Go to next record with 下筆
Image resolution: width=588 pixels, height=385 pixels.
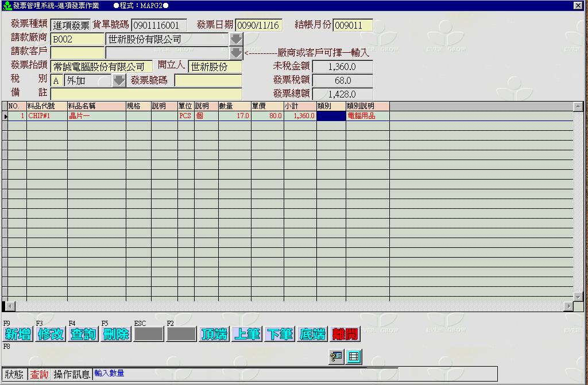(280, 334)
